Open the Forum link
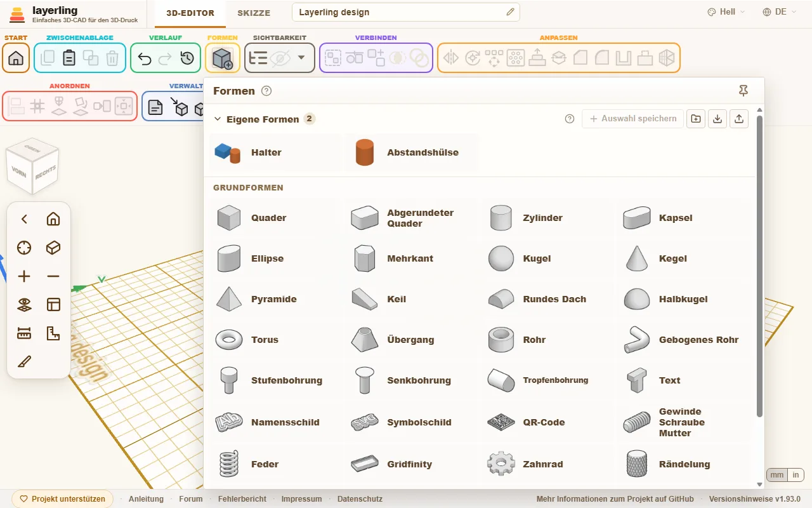 click(191, 499)
